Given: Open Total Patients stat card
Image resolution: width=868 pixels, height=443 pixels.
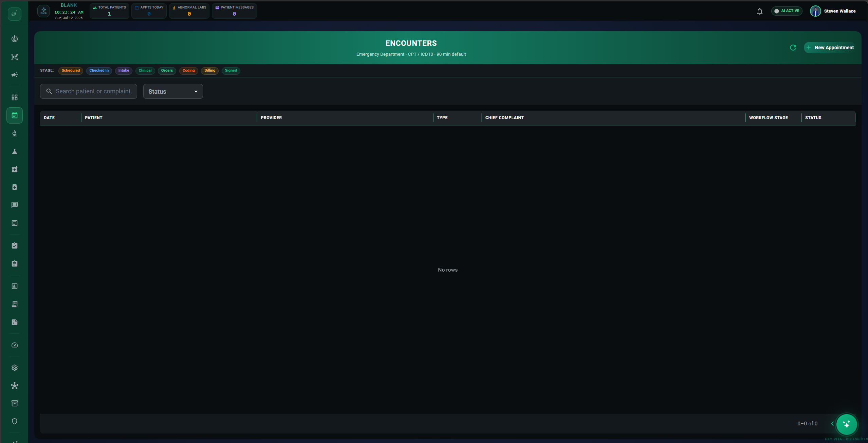Looking at the screenshot, I should [109, 11].
